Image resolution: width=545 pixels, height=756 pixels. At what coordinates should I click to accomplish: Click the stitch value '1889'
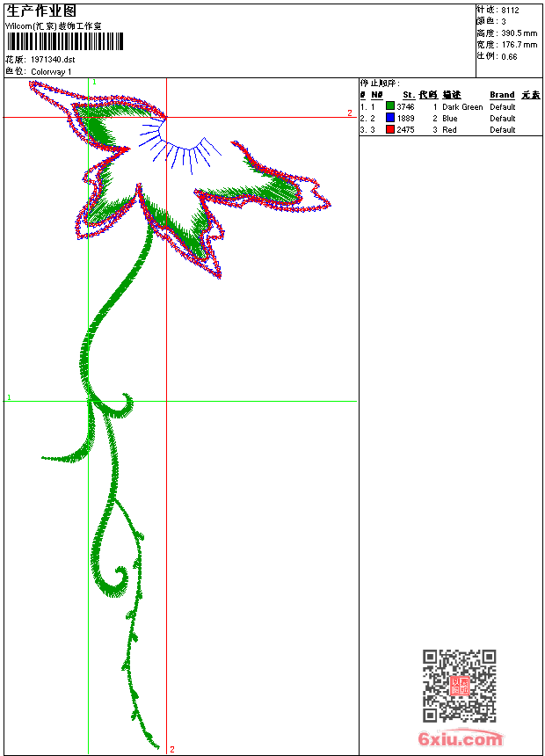click(405, 118)
